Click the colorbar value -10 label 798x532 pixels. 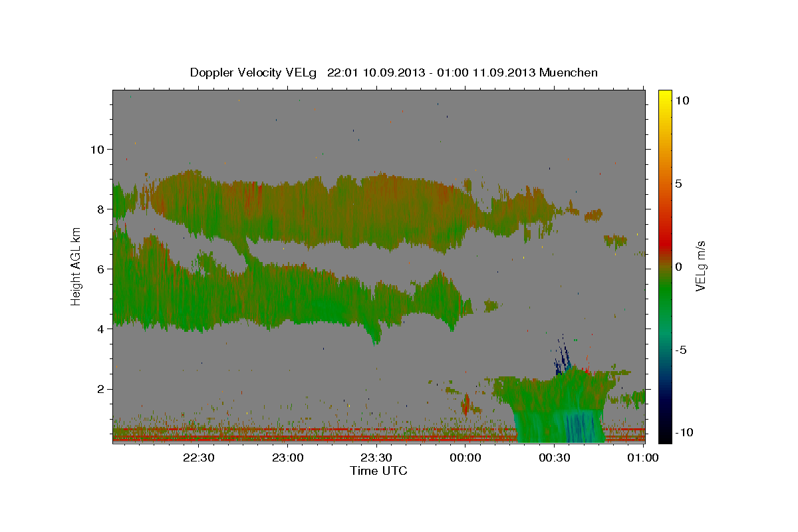684,432
